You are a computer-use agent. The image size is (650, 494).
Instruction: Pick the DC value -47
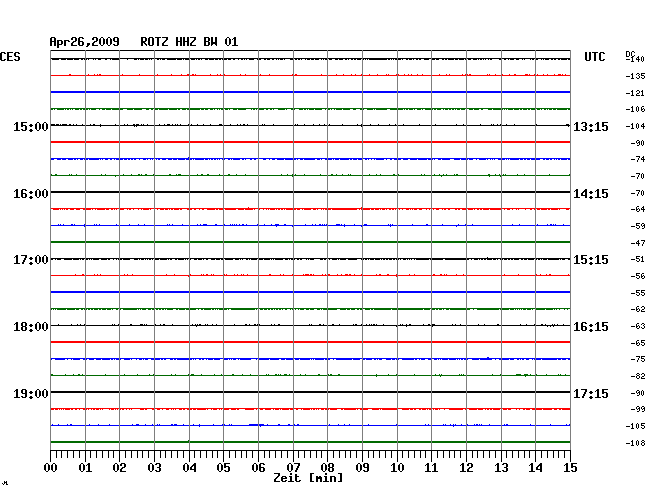click(638, 243)
